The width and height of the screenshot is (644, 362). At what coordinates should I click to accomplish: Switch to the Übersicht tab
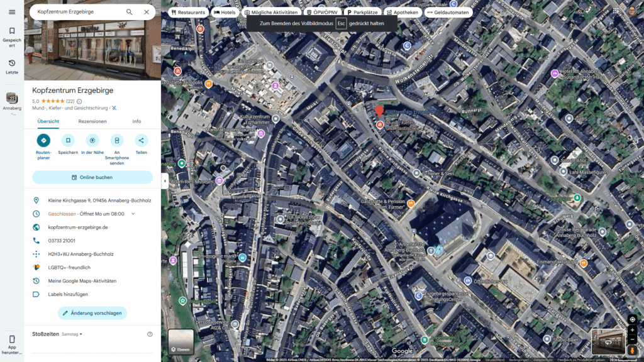point(48,121)
